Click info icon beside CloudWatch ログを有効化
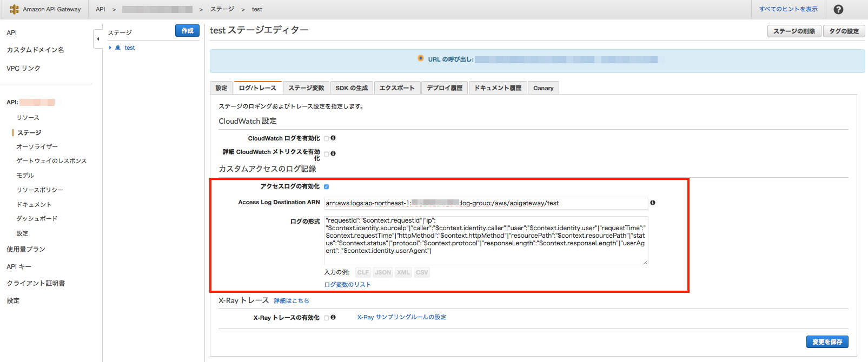868x362 pixels. [x=333, y=138]
